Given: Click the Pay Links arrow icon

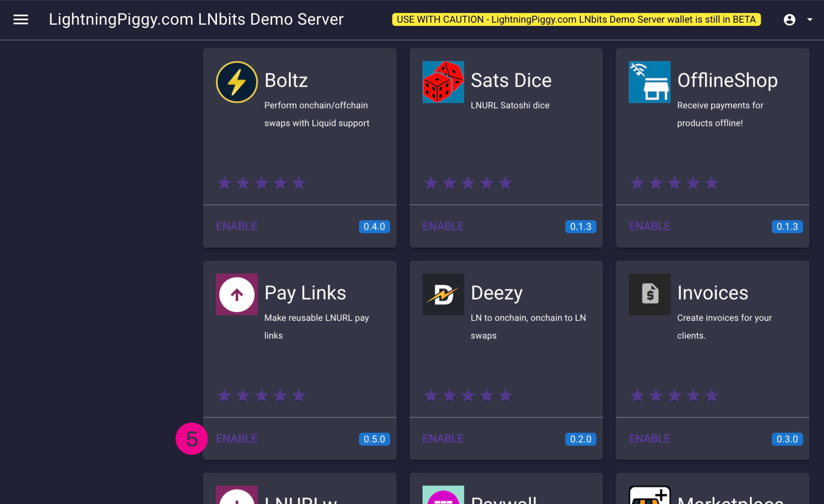Looking at the screenshot, I should click(236, 294).
